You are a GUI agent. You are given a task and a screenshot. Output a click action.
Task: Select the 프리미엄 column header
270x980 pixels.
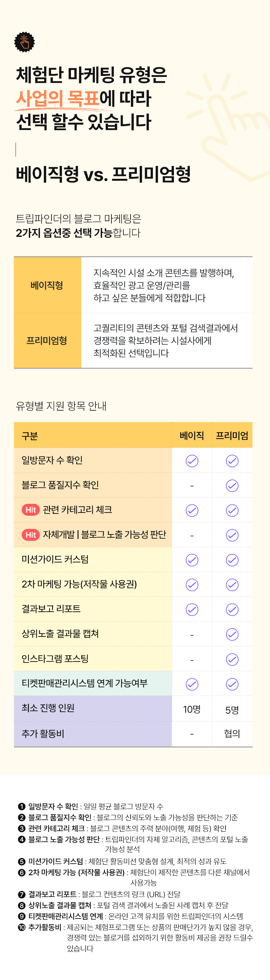point(232,435)
